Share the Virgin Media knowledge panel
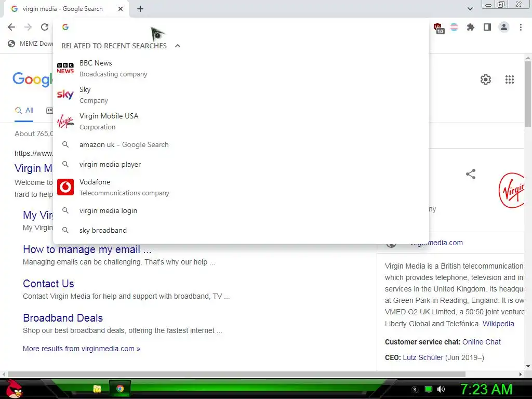The width and height of the screenshot is (532, 399). click(471, 174)
